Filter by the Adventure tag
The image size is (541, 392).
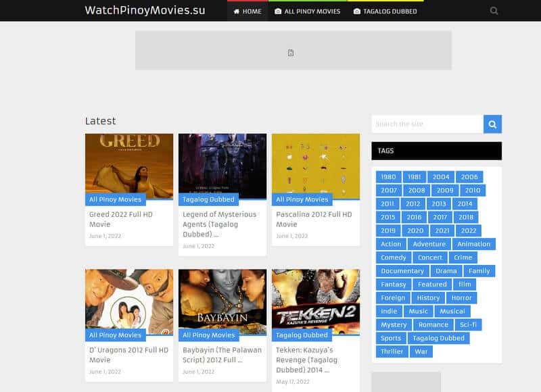[429, 244]
